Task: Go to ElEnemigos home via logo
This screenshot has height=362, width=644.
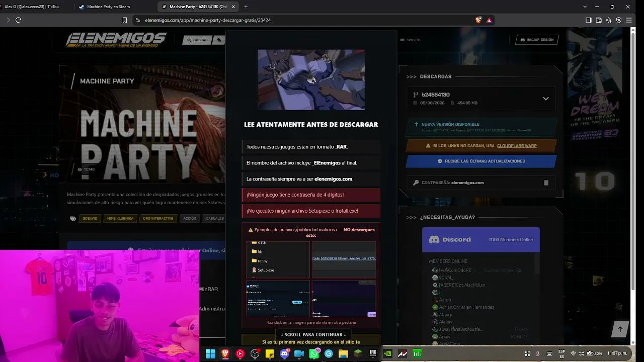Action: (x=116, y=40)
